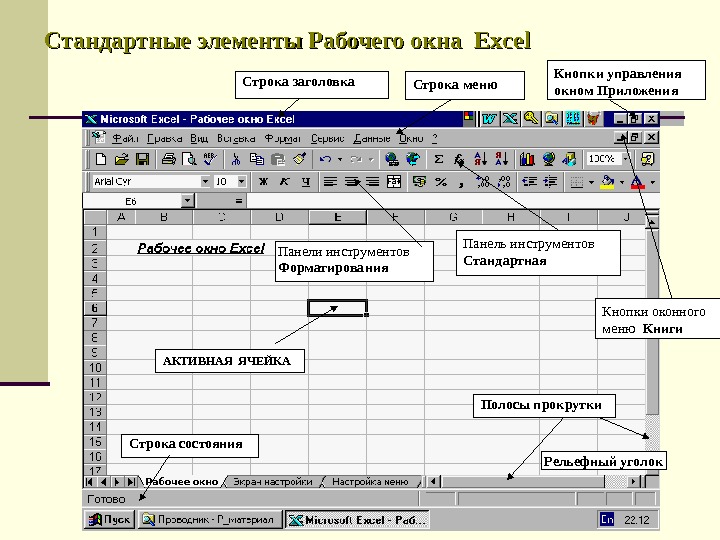Viewport: 720px width, 540px height.
Task: Open Print Preview icon
Action: click(189, 159)
